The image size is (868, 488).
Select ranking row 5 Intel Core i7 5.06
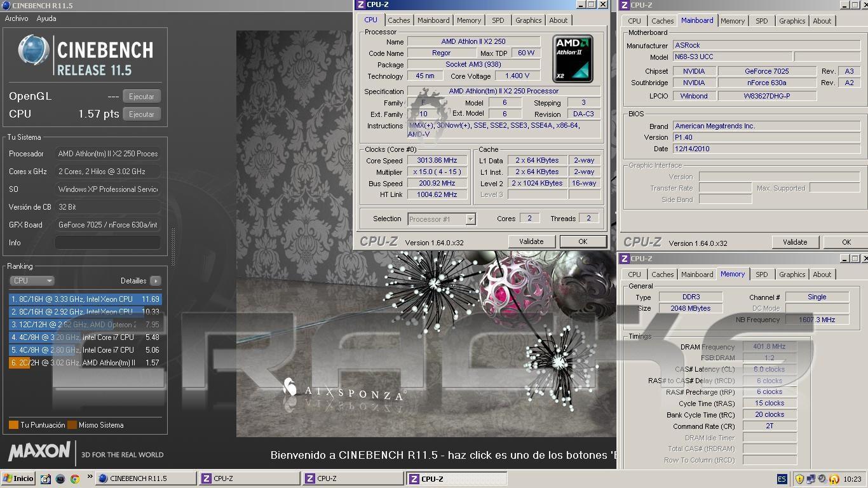tap(85, 350)
